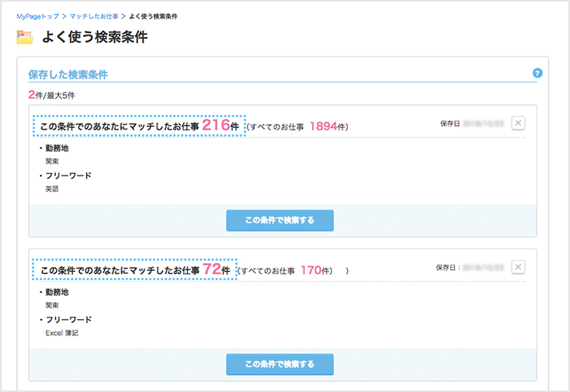Click フリーワード label in the 72件 condition

(68, 320)
